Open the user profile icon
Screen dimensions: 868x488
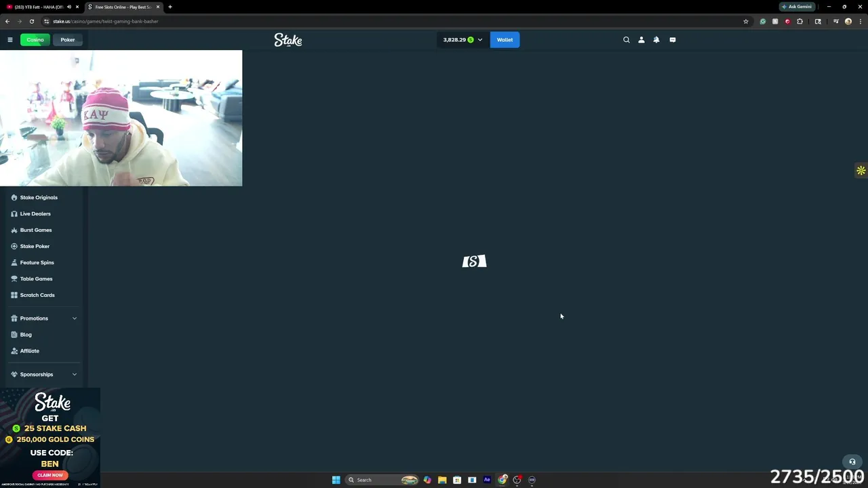click(x=642, y=40)
